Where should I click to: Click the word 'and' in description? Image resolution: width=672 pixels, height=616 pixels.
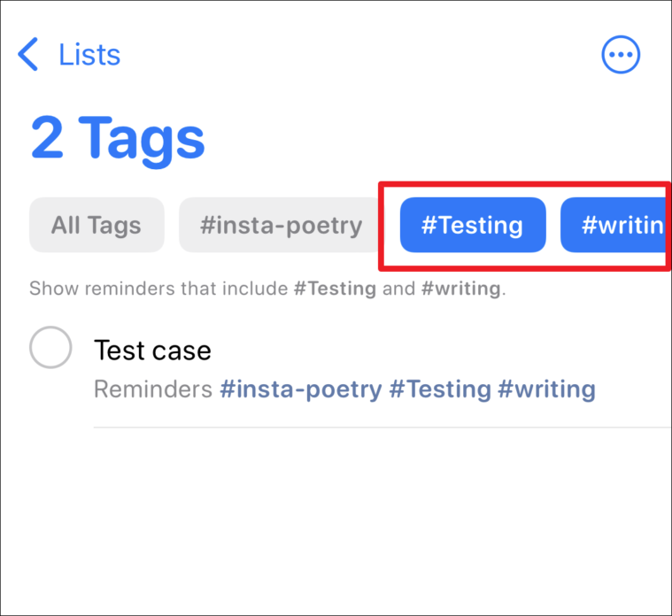[x=398, y=289]
